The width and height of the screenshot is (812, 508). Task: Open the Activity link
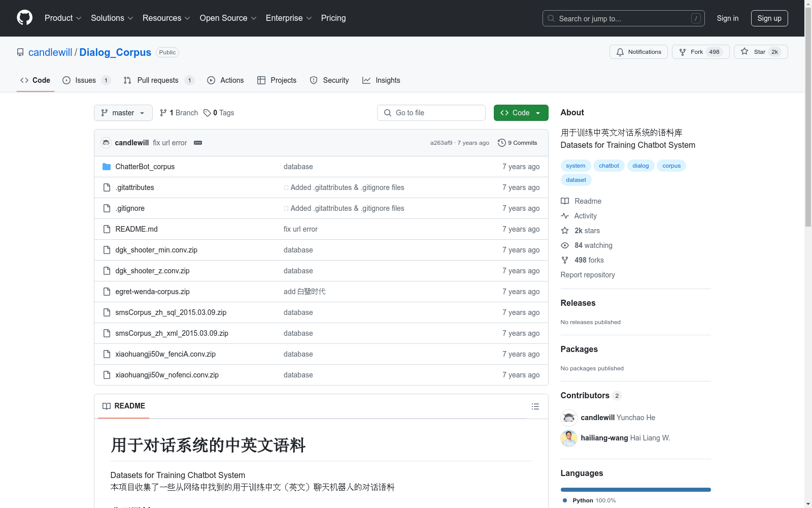coord(579,216)
